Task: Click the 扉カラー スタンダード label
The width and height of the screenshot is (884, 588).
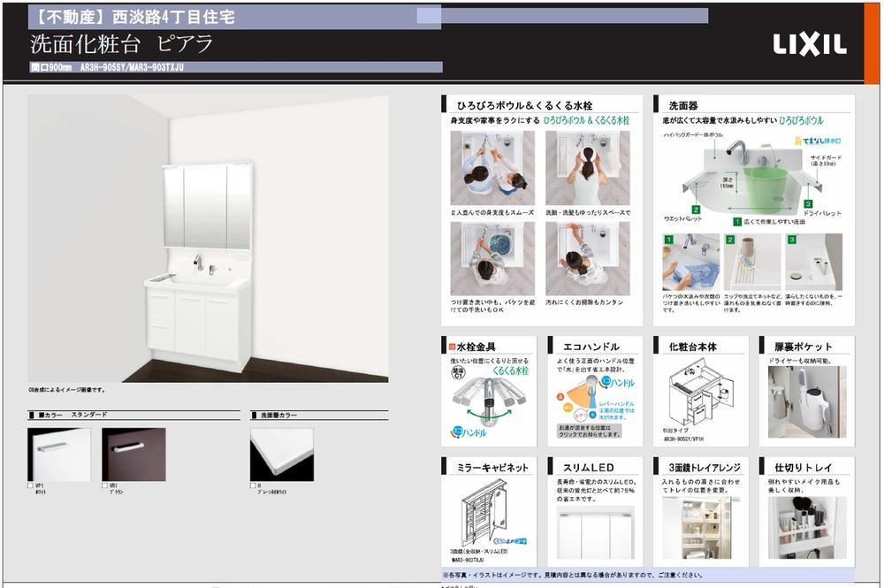Action: (x=72, y=415)
